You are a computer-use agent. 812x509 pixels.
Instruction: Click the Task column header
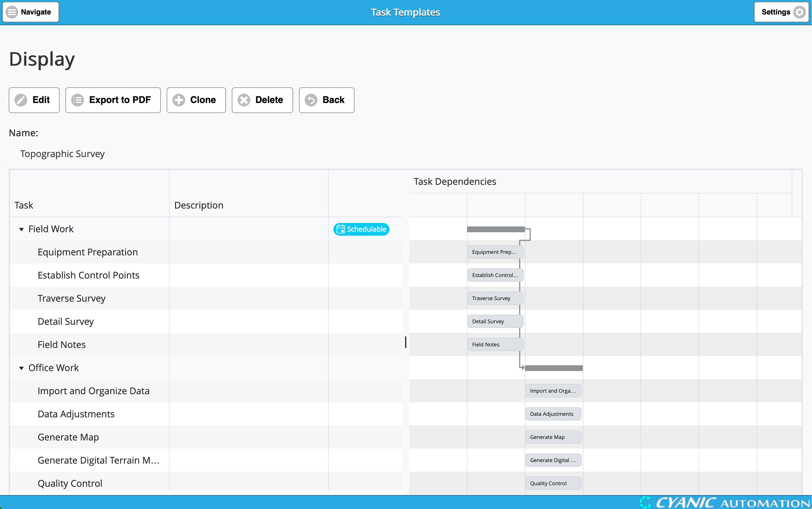click(89, 193)
